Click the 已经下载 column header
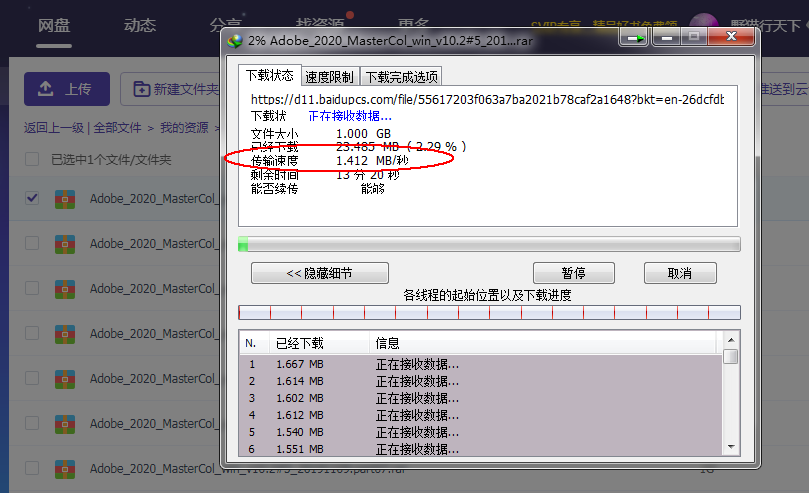Screen dimensions: 809x493 point(319,343)
